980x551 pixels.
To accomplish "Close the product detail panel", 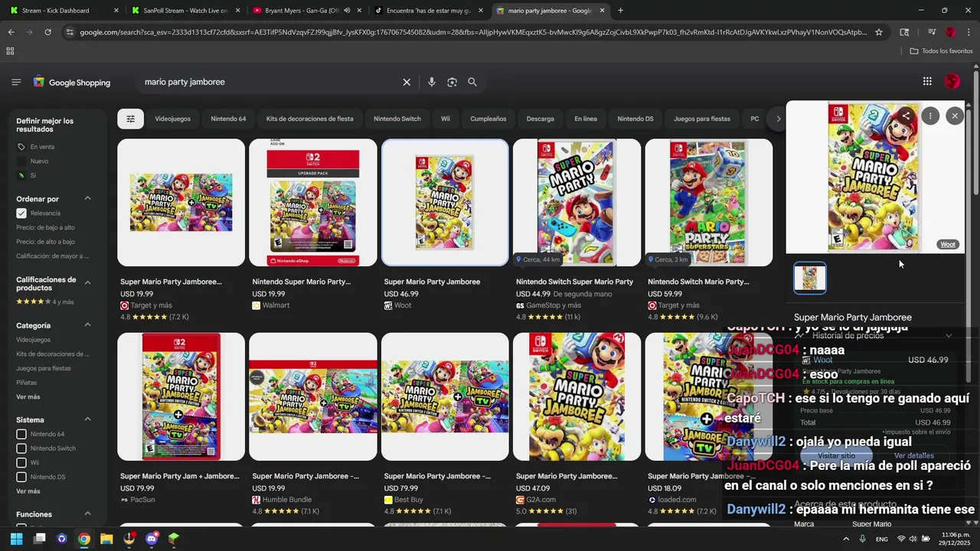I will [x=955, y=116].
